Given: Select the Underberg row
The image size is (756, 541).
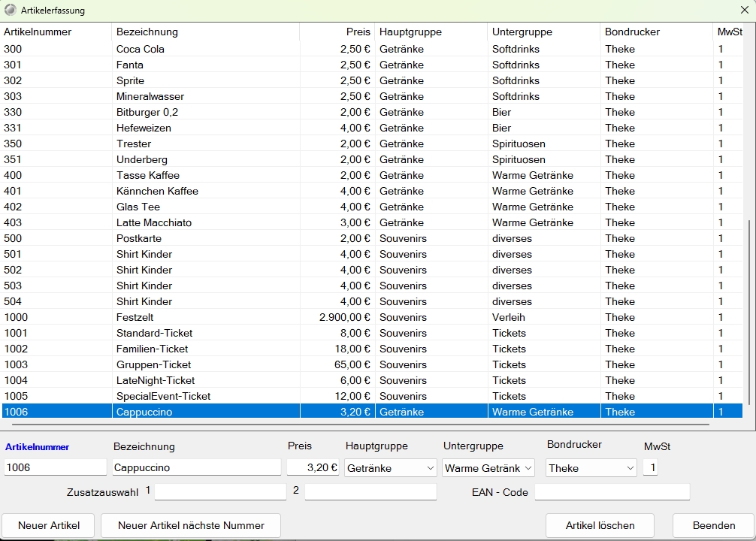Looking at the screenshot, I should tap(372, 159).
